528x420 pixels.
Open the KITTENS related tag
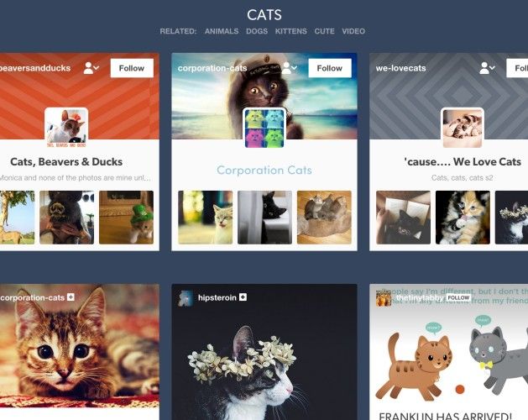point(291,31)
